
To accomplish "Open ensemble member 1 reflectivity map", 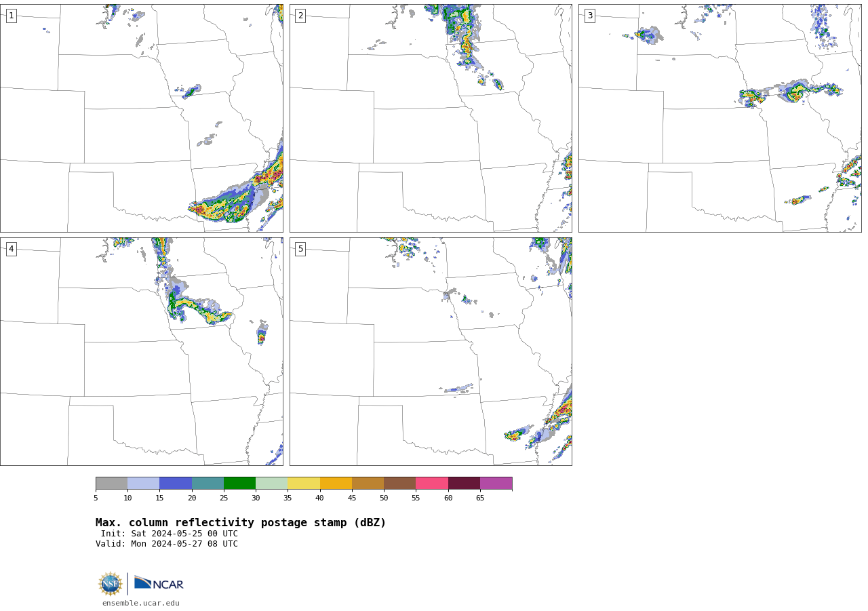I will (x=142, y=118).
